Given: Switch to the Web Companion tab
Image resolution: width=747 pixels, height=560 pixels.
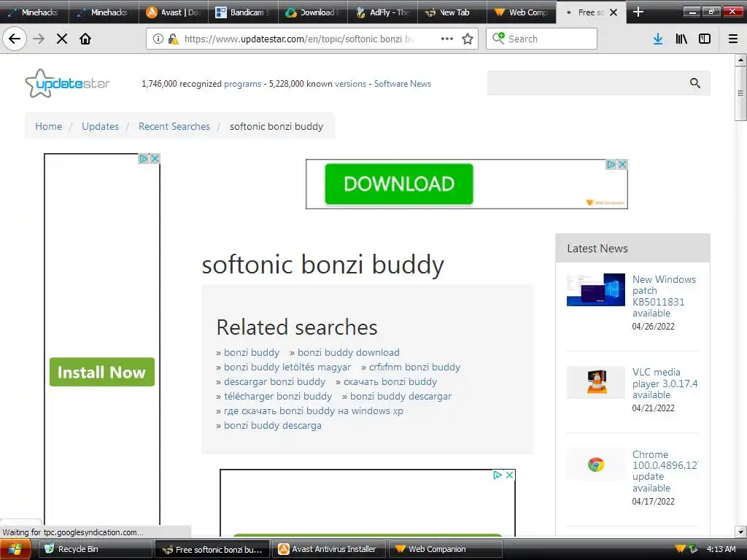Looking at the screenshot, I should [x=521, y=12].
